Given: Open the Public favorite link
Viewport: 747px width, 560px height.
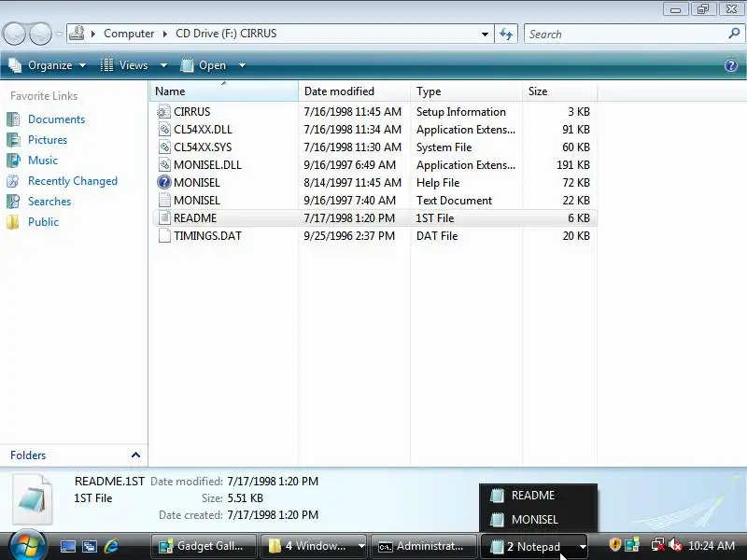Looking at the screenshot, I should pos(43,222).
